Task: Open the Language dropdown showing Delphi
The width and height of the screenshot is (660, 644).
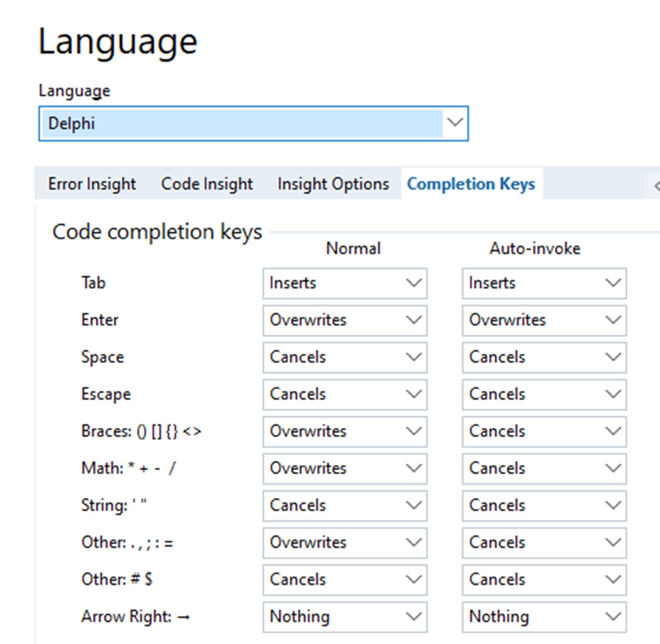Action: (x=253, y=124)
